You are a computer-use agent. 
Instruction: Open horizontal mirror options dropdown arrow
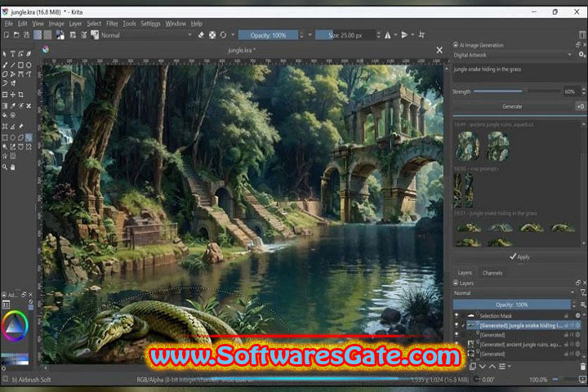point(395,35)
